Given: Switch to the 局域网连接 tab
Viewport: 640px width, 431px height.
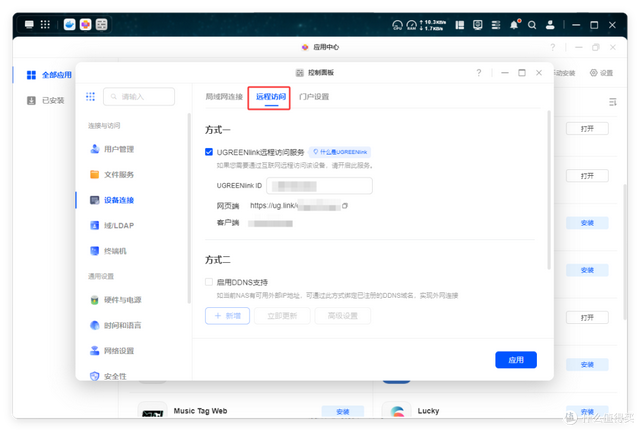Looking at the screenshot, I should (224, 97).
